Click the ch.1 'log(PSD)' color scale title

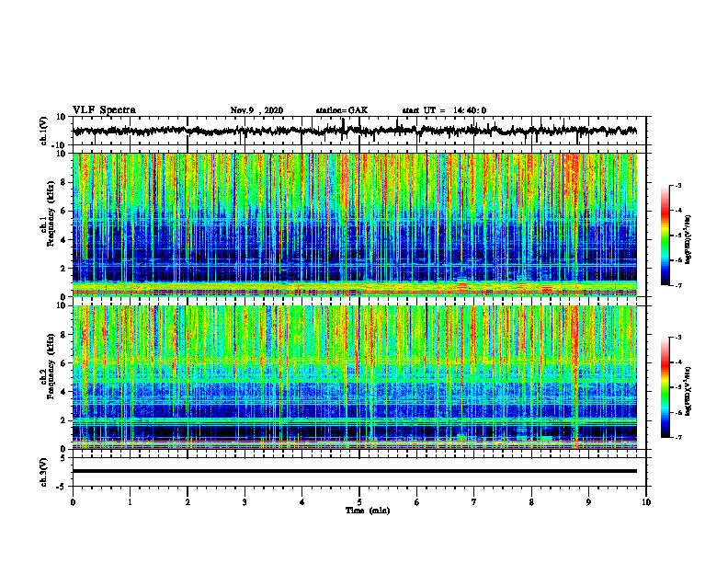coord(688,240)
